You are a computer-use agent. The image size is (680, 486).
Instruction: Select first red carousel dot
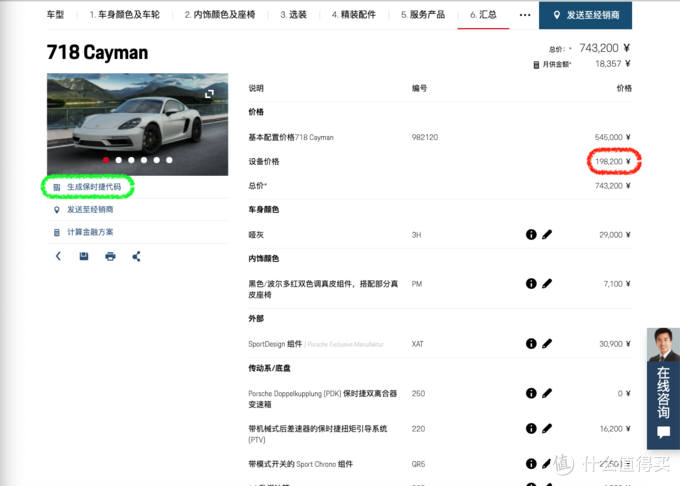106,160
